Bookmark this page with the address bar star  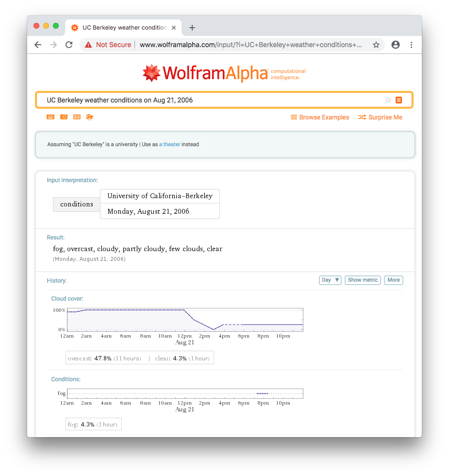(x=376, y=45)
